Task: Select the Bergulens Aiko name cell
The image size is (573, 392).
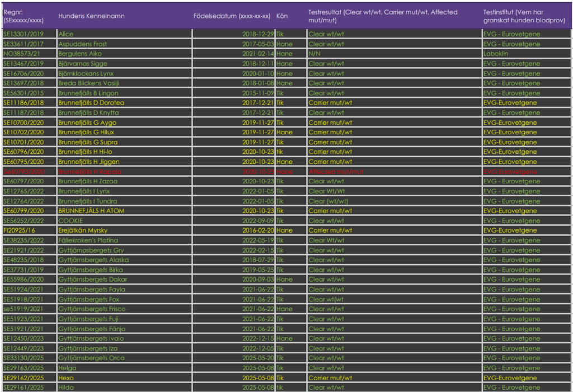Action: coord(124,54)
